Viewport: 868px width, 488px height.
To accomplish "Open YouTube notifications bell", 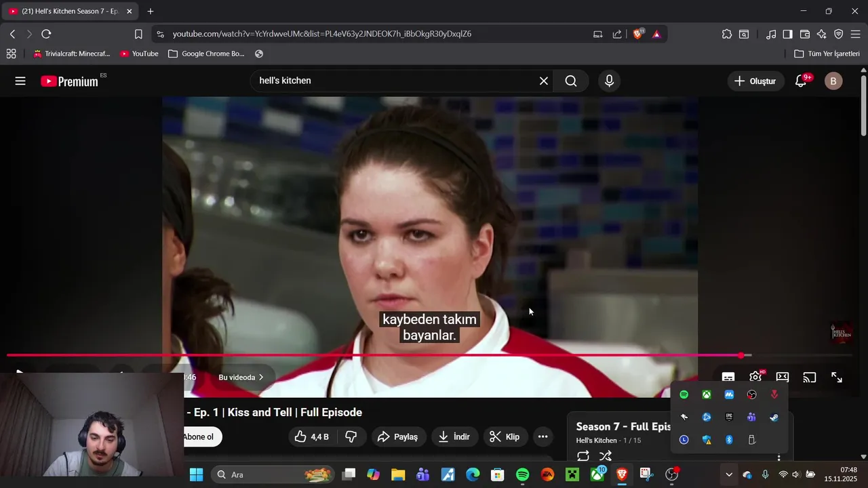I will [801, 81].
